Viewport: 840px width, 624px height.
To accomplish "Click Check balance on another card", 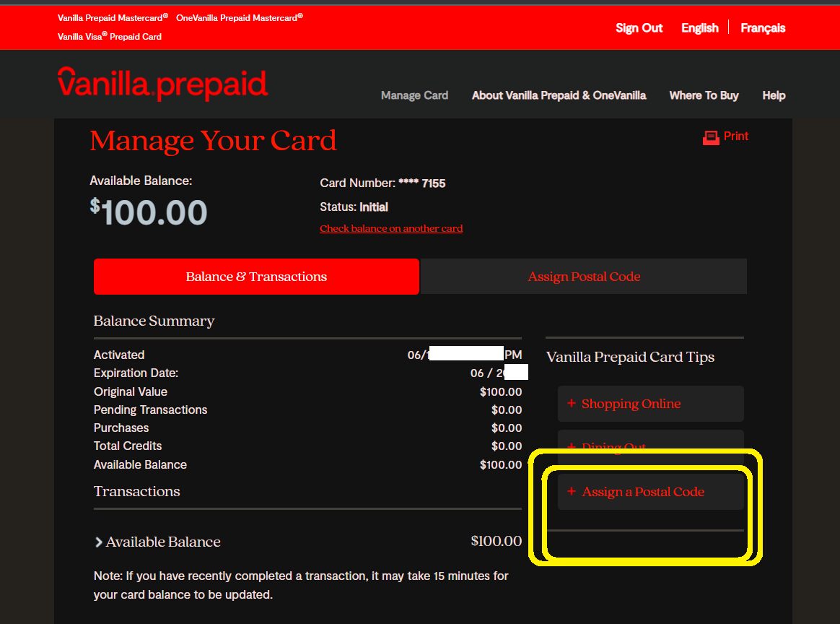I will (391, 228).
